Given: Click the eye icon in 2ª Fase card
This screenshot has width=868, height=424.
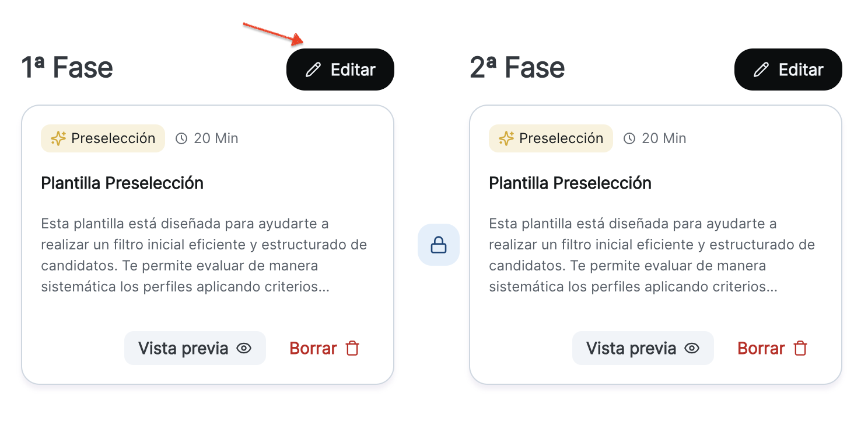Looking at the screenshot, I should coord(692,349).
